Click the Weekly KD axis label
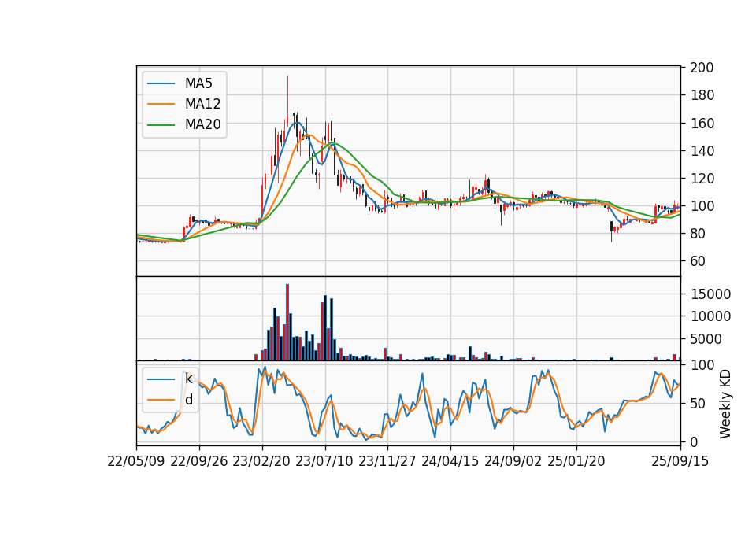 (x=725, y=404)
